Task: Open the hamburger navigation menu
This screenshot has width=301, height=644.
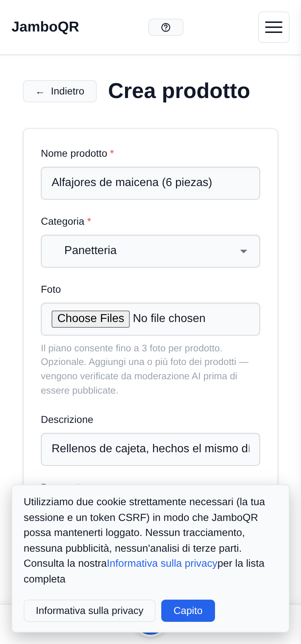Action: 274,27
